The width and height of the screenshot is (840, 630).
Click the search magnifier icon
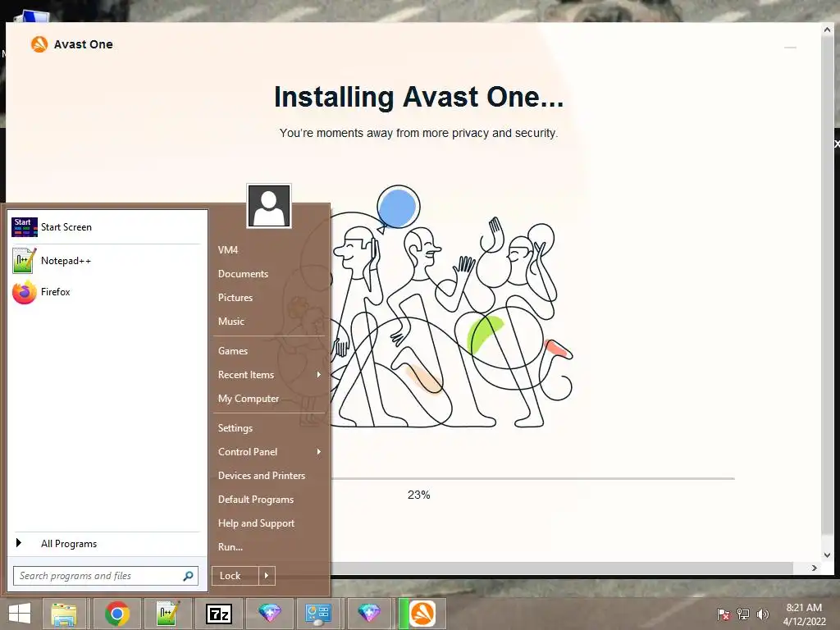(188, 576)
